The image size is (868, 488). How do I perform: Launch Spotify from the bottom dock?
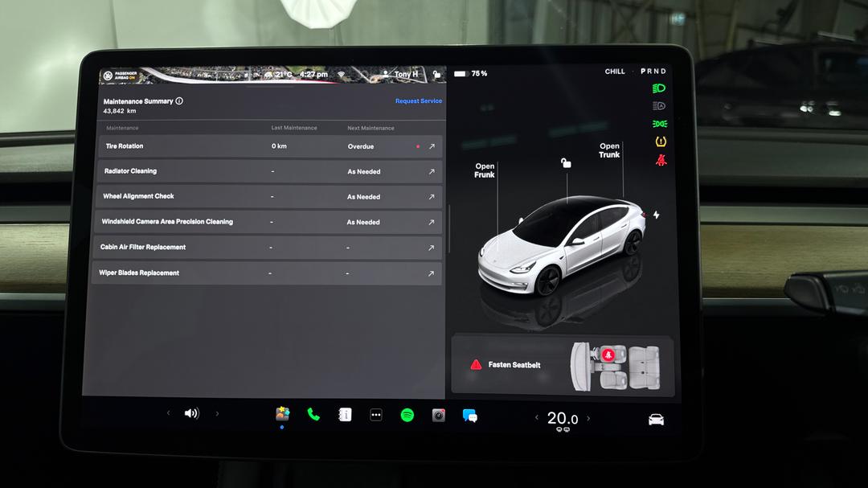(x=407, y=415)
